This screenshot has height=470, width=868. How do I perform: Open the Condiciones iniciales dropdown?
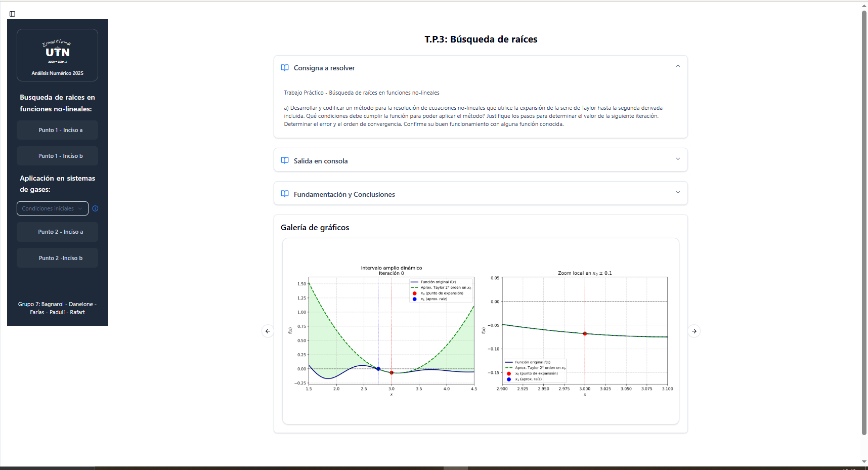pos(53,208)
